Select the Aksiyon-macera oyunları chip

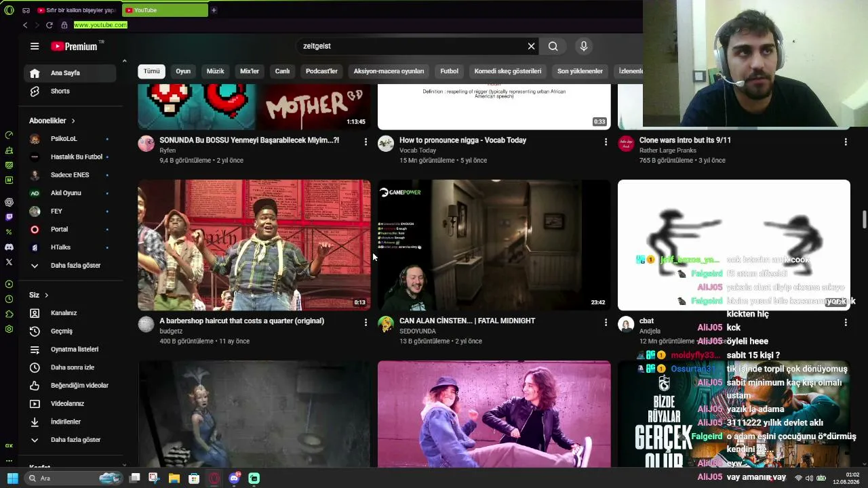click(x=389, y=71)
